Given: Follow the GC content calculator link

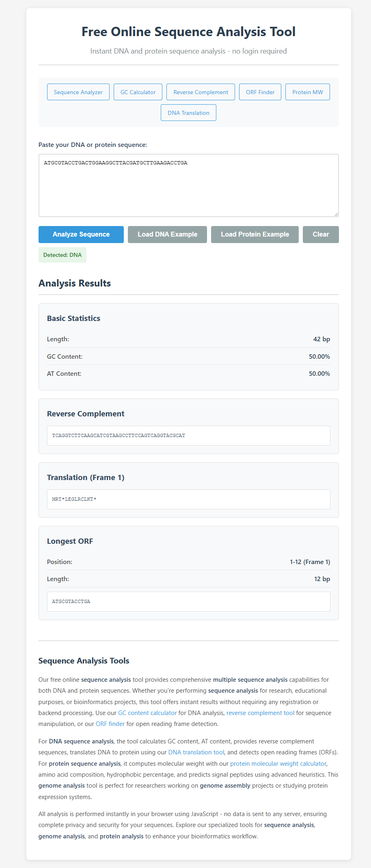Looking at the screenshot, I should (147, 713).
